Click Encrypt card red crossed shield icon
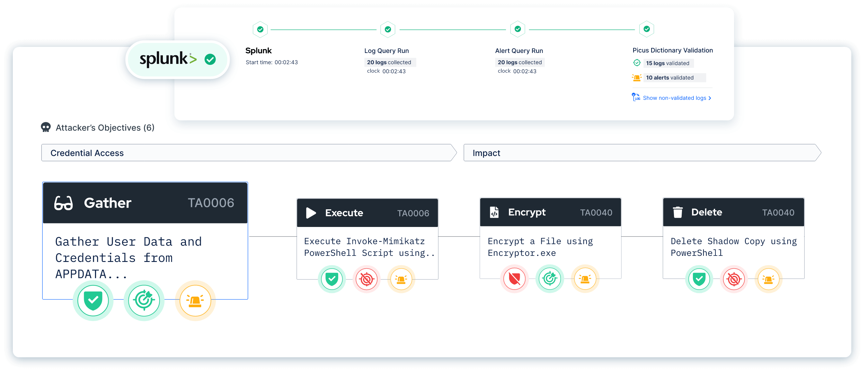Image resolution: width=868 pixels, height=382 pixels. click(x=515, y=279)
